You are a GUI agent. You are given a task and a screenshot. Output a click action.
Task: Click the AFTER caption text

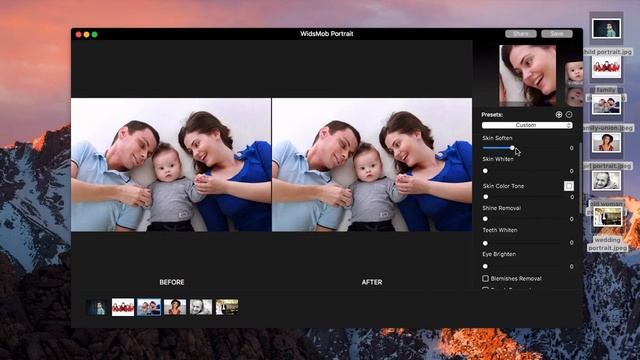pos(372,282)
